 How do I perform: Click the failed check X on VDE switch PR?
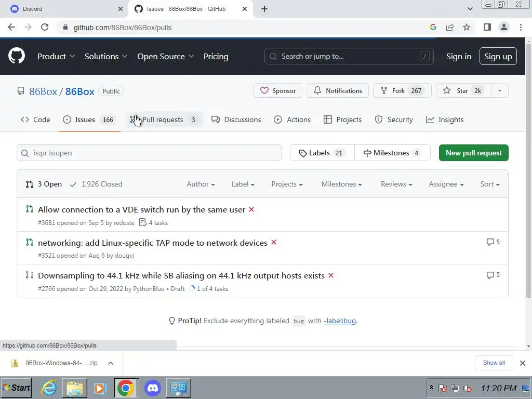coord(251,209)
